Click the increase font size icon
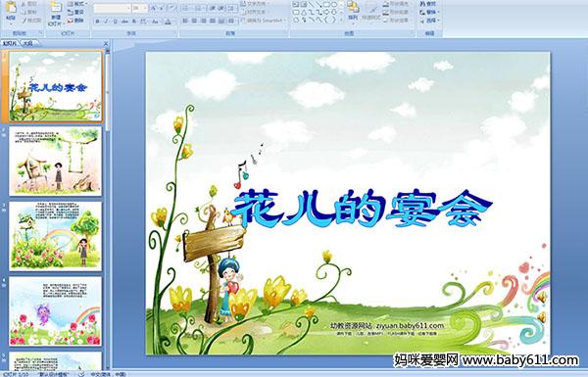Image resolution: width=588 pixels, height=377 pixels. (154, 8)
